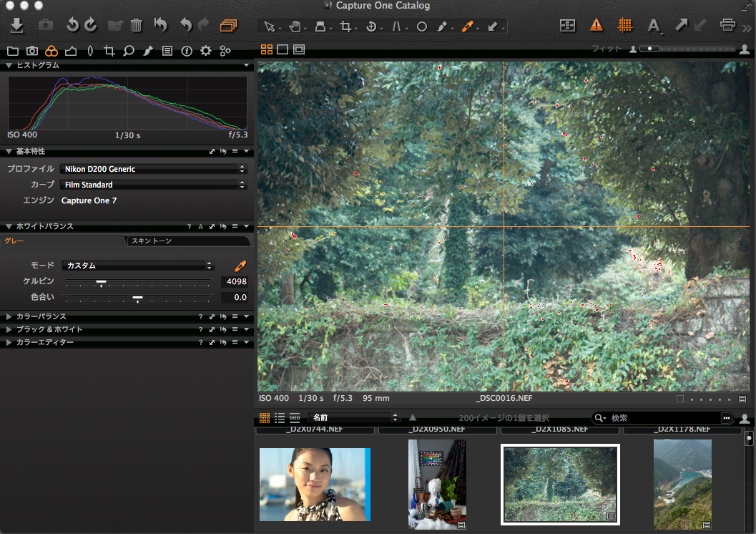Click the white balance eyedropper in panel
The height and width of the screenshot is (534, 756).
tap(240, 266)
